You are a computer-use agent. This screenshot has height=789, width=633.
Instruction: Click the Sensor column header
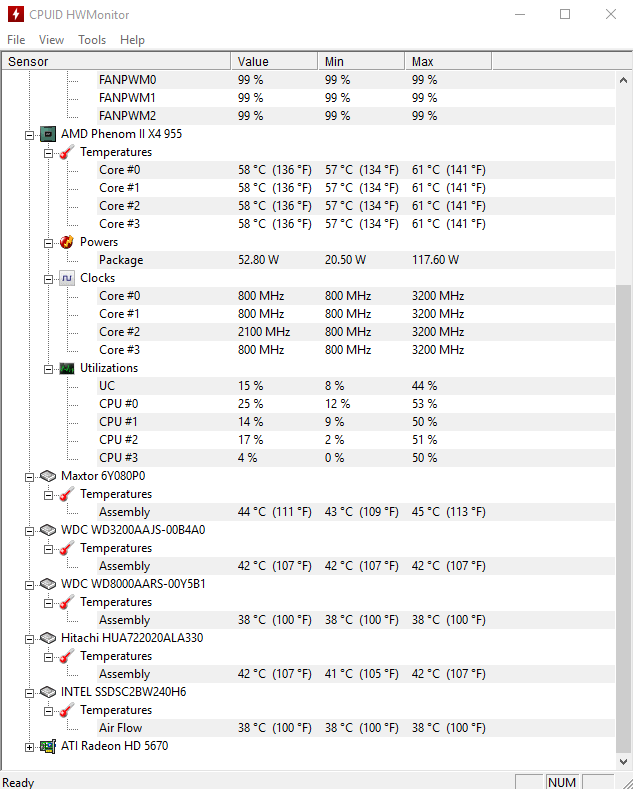[116, 61]
